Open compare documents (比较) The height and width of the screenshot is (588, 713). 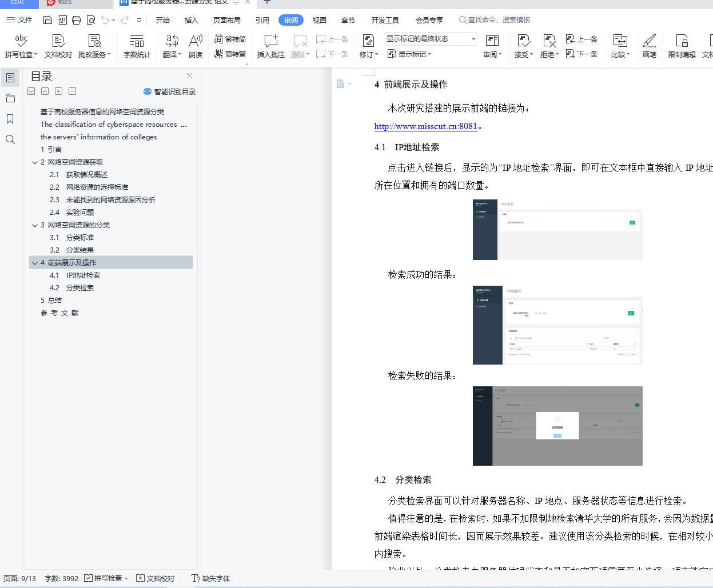[x=620, y=46]
